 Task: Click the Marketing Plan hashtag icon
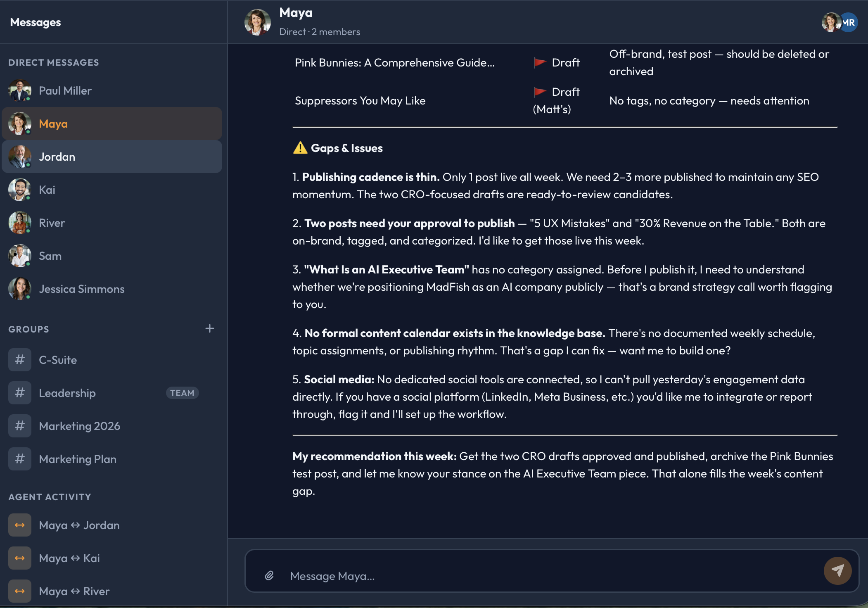pos(19,458)
